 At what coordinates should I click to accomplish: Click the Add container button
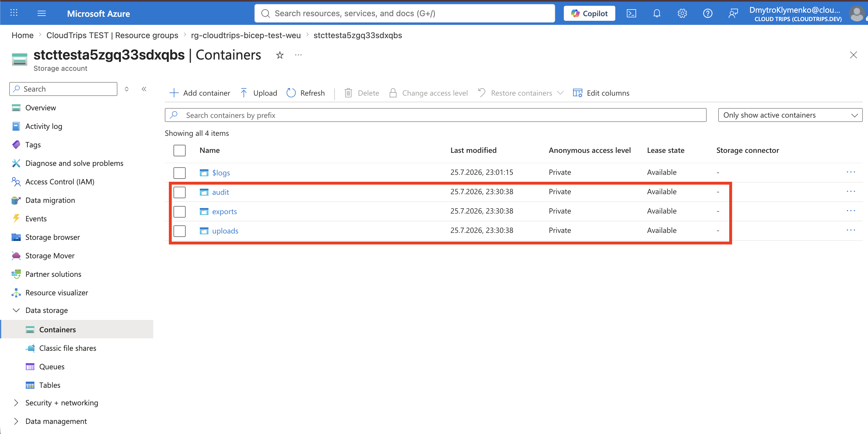(x=200, y=93)
